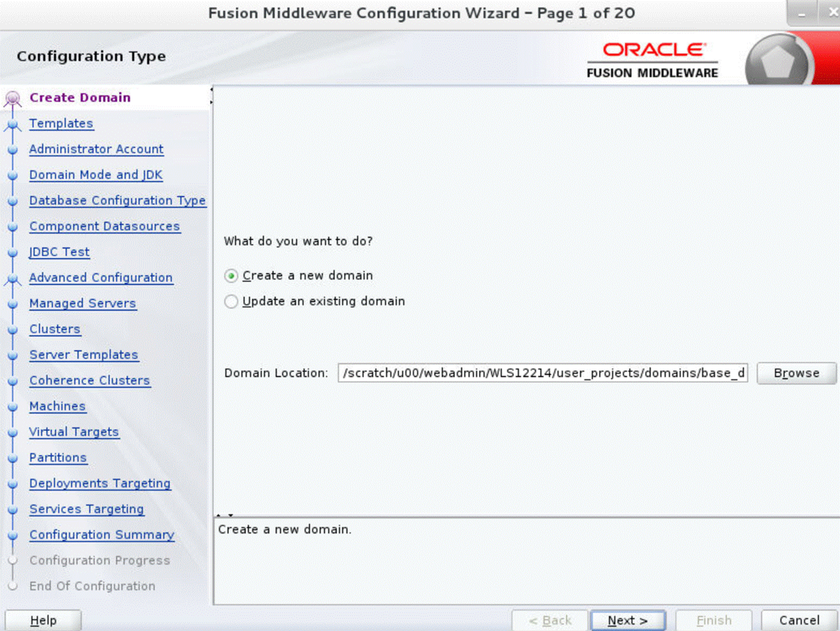The width and height of the screenshot is (840, 631).
Task: Click the End Of Configuration step node
Action: point(13,586)
